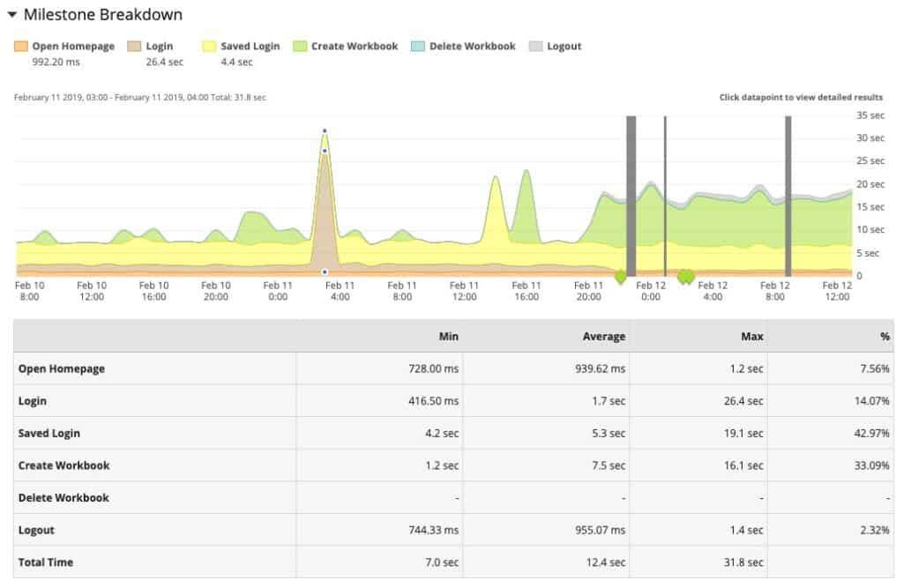Click the Create Workbook green legend swatch

[x=300, y=46]
